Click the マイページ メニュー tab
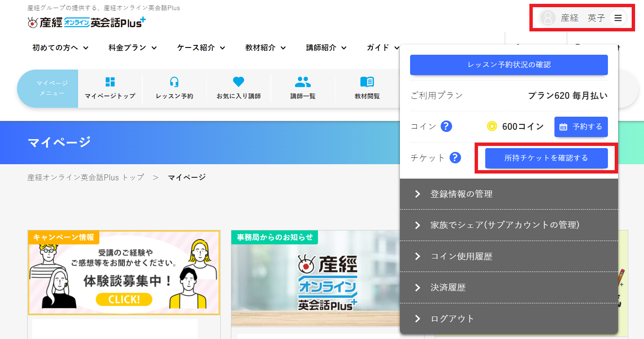Viewport: 644px width, 339px height. [x=48, y=88]
